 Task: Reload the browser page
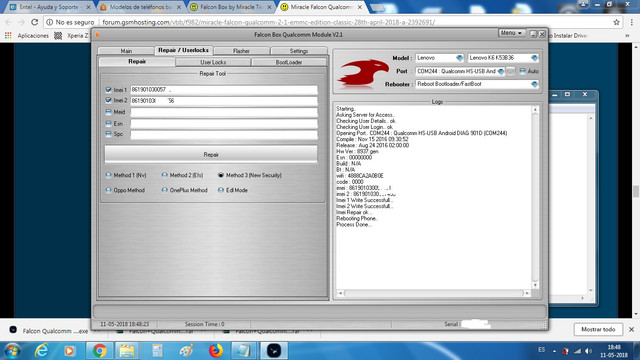35,22
